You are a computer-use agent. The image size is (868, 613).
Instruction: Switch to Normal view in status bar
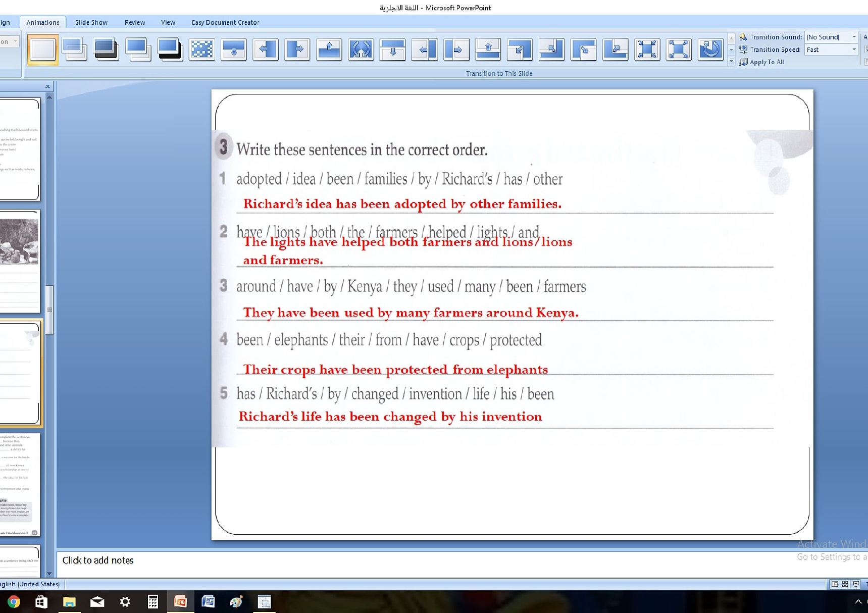[x=835, y=584]
